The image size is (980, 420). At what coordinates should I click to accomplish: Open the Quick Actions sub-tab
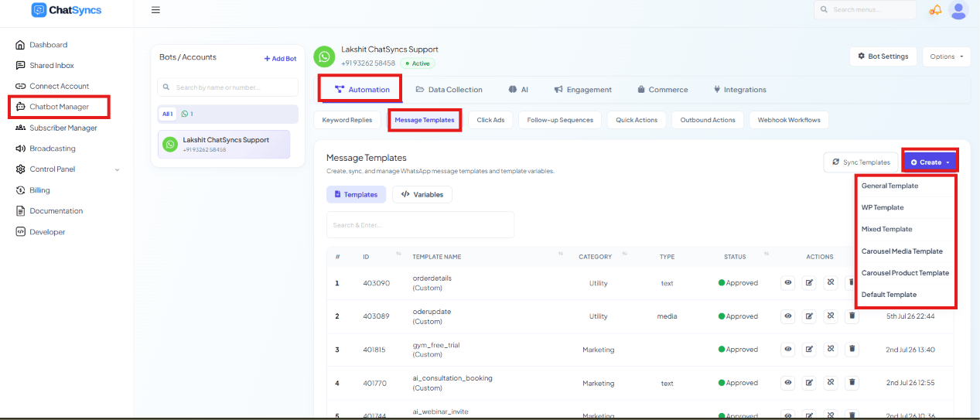637,120
